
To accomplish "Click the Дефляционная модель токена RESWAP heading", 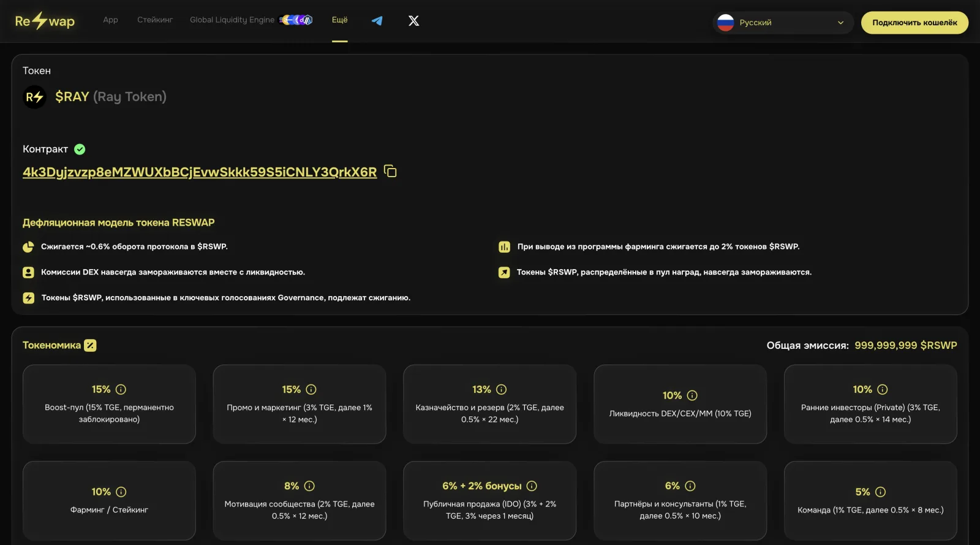I will (x=119, y=223).
